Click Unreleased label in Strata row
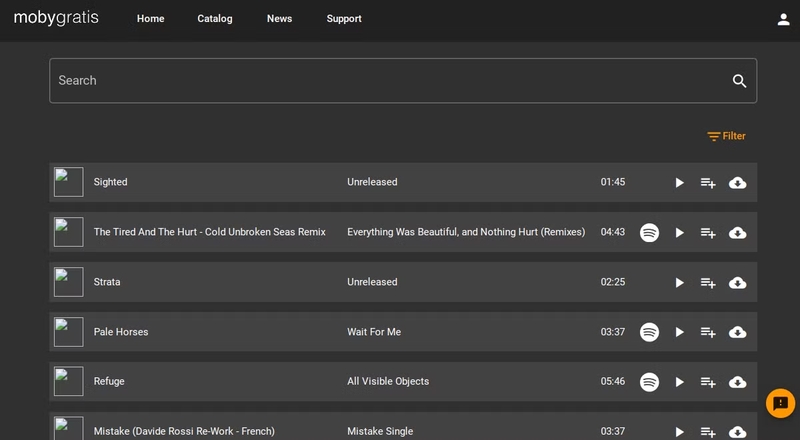Viewport: 800px width, 440px height. click(x=372, y=282)
